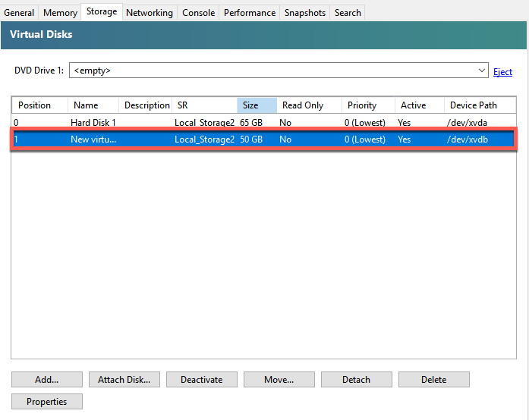
Task: Open the Console tab
Action: 198,13
